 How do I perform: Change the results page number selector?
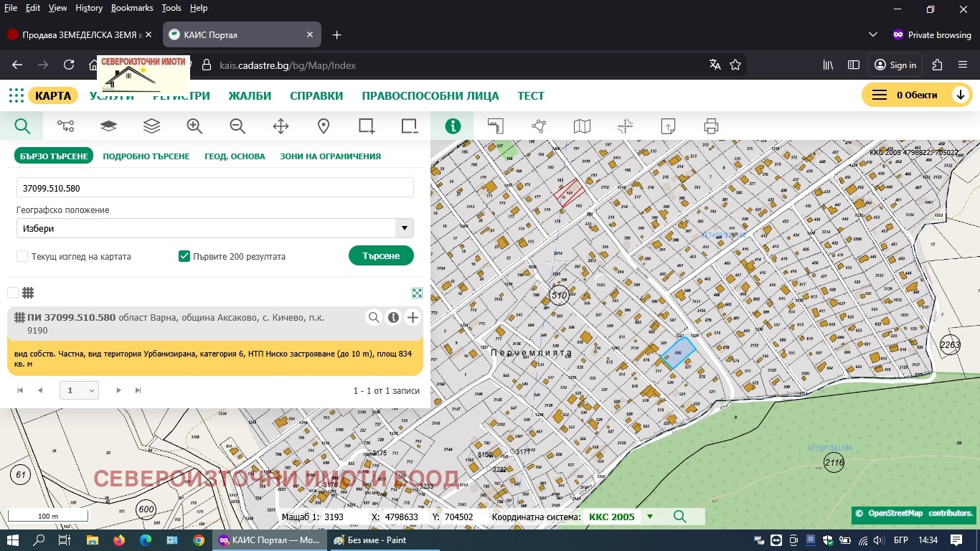[x=78, y=390]
